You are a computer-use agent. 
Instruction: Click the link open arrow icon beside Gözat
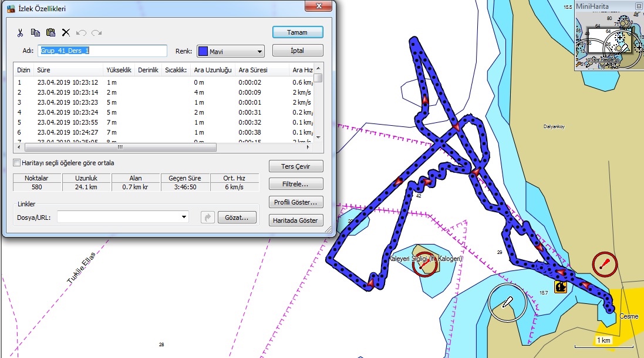(x=208, y=218)
